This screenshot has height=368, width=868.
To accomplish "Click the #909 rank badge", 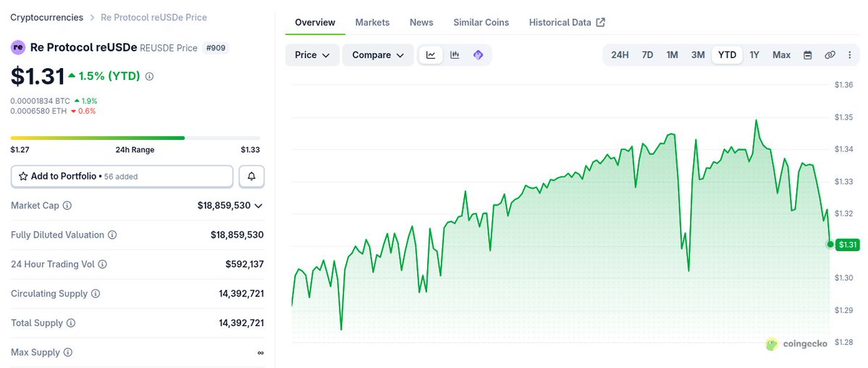I will tap(215, 48).
